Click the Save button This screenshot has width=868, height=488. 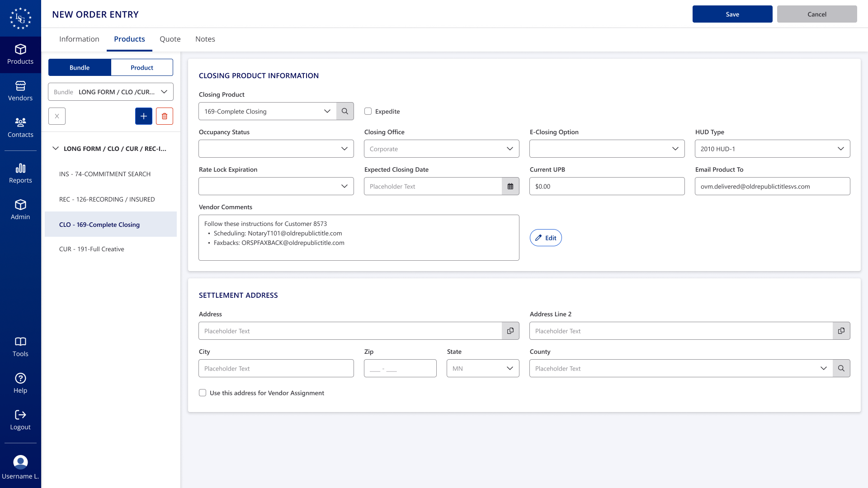732,14
